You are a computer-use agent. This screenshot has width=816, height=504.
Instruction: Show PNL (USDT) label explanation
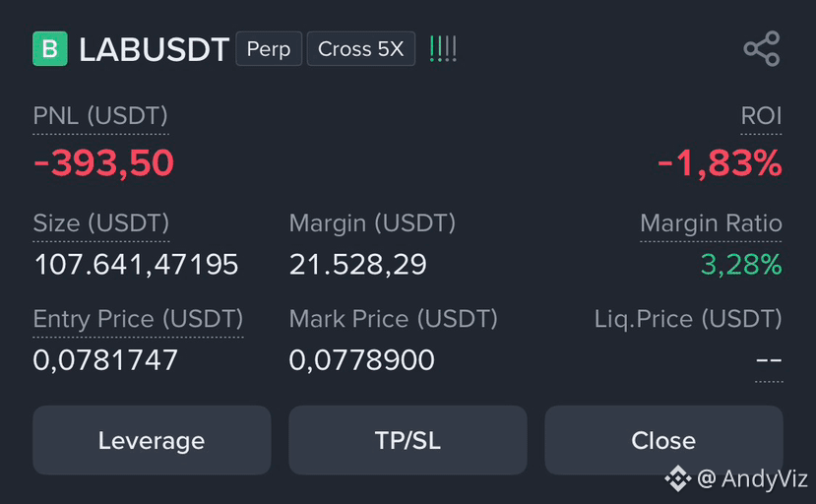tap(100, 115)
